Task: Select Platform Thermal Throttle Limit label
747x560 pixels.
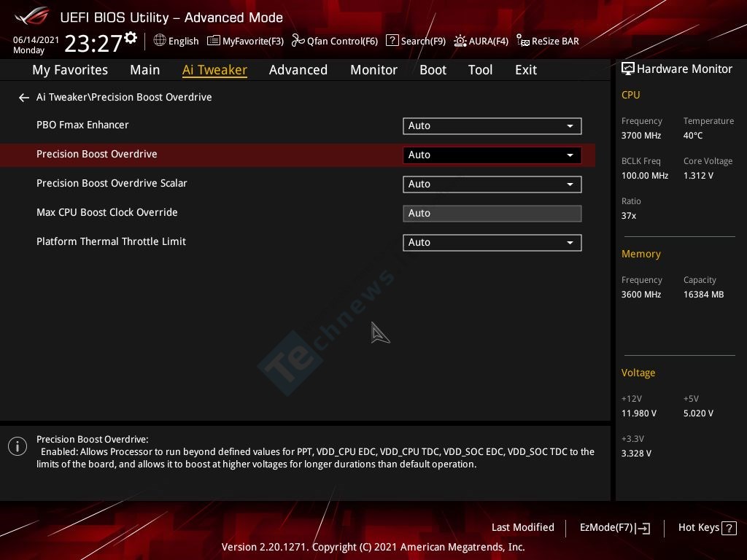Action: pos(111,241)
